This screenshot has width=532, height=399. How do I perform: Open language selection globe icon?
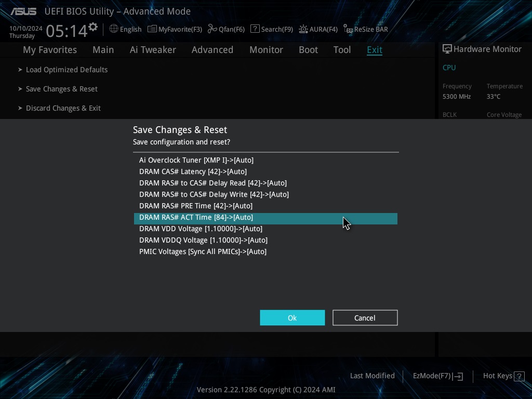tap(114, 29)
